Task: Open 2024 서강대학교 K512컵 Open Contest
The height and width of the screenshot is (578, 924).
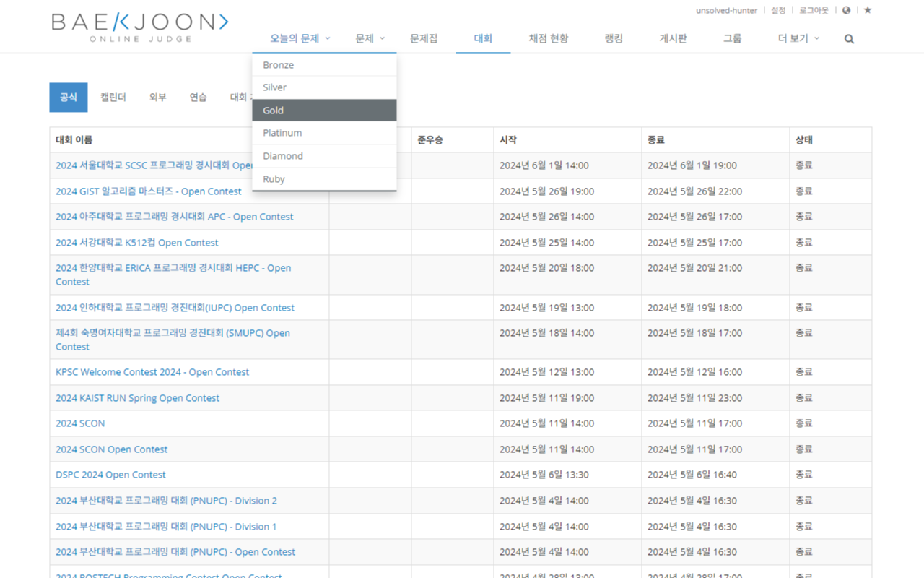Action: pyautogui.click(x=137, y=243)
